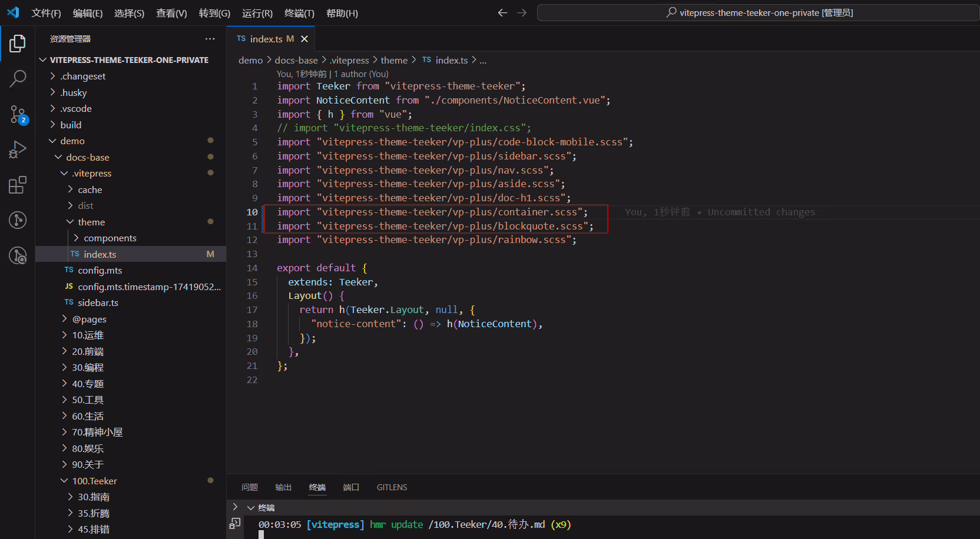Screen dimensions: 980x539
Task: Switch to the 终端 panel tab
Action: click(x=317, y=487)
